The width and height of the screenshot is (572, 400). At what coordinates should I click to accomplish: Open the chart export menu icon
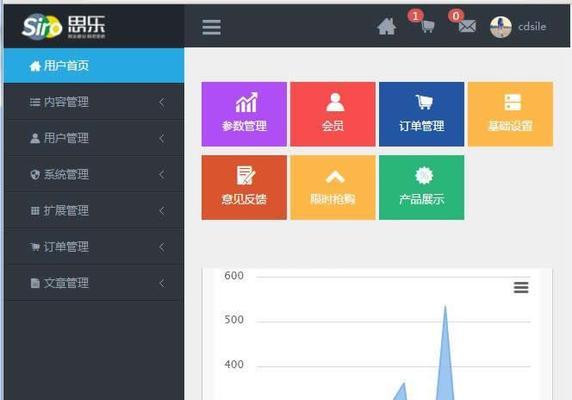click(x=521, y=287)
